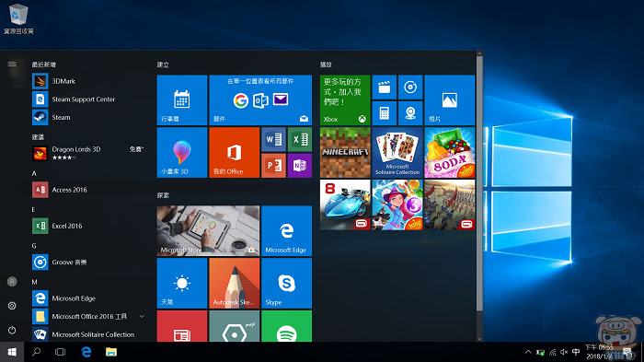Open the Xbox tile

pyautogui.click(x=345, y=100)
